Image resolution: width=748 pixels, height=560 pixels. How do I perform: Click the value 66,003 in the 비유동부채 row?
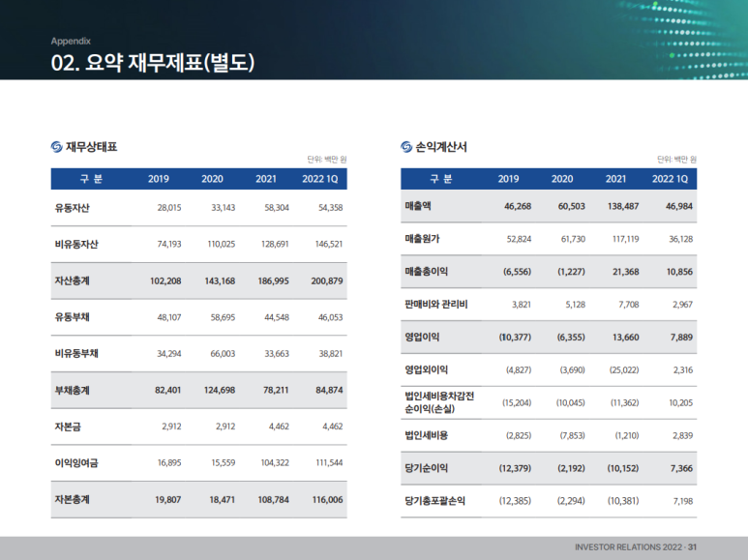(223, 353)
